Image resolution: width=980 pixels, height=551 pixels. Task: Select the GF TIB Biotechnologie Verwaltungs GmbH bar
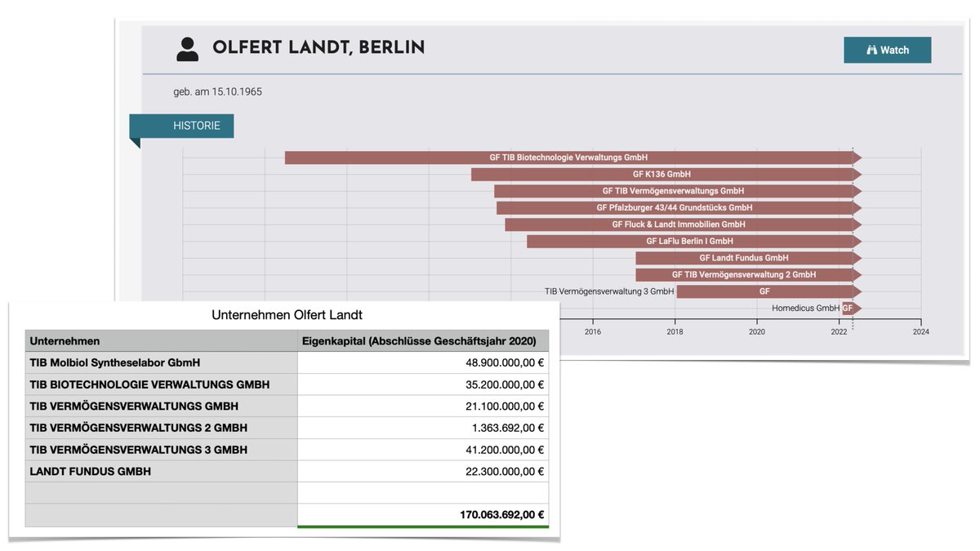pos(572,158)
